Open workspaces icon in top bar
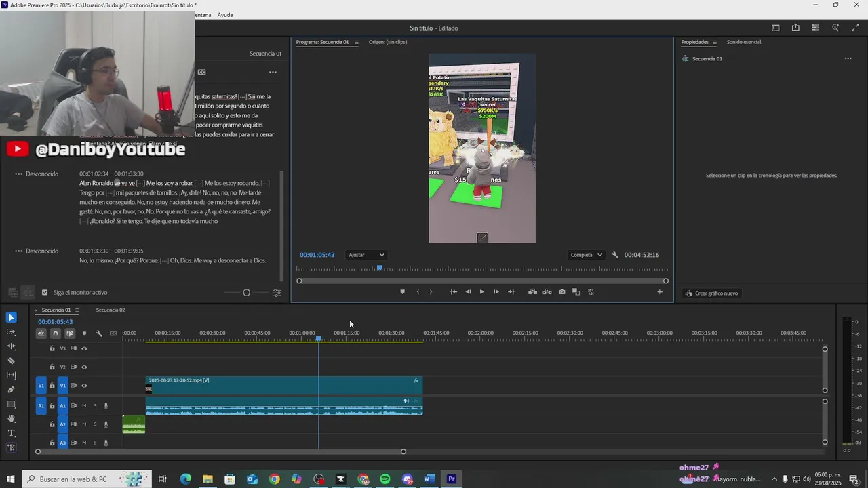868x488 pixels. (776, 28)
